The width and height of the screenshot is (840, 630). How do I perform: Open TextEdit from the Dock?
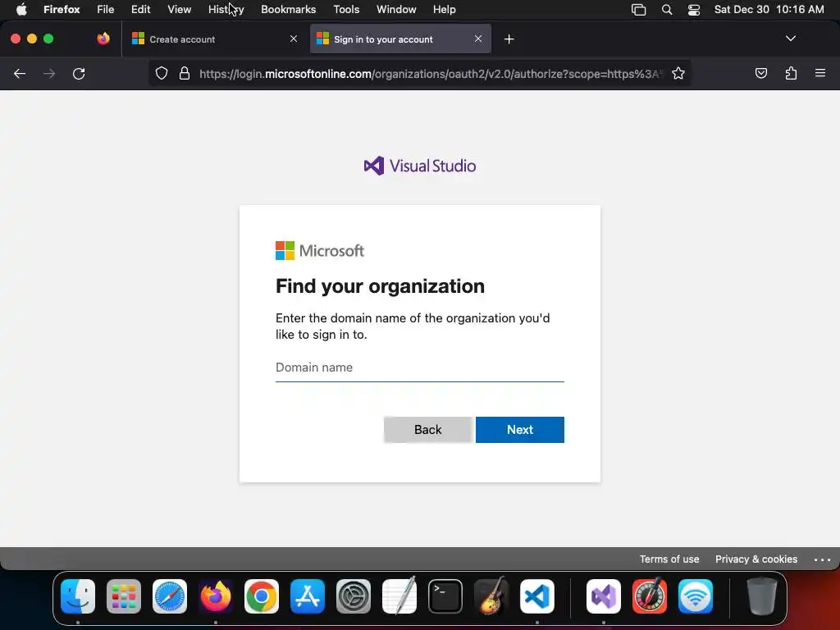pos(399,596)
